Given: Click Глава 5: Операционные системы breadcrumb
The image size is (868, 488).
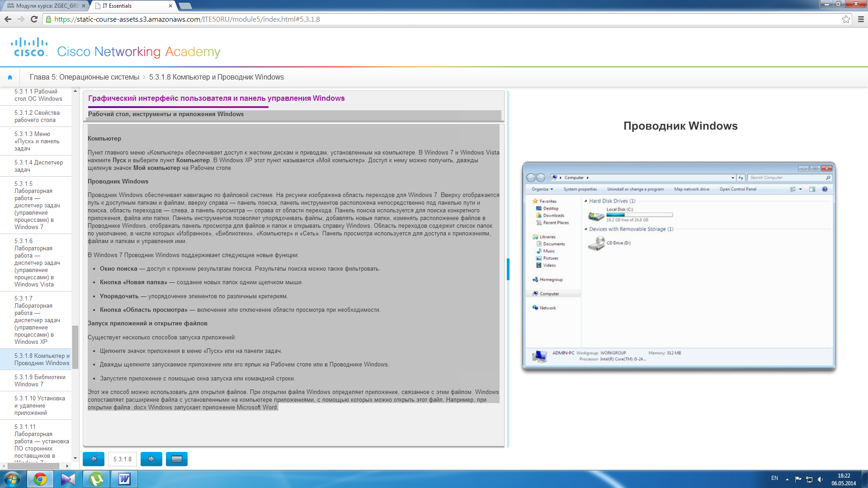Looking at the screenshot, I should coord(85,77).
